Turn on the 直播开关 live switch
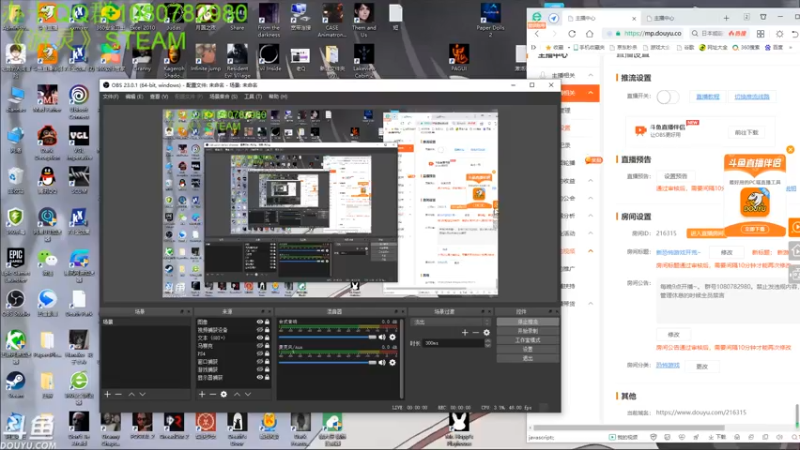Viewport: 800px width, 450px height. tap(667, 96)
